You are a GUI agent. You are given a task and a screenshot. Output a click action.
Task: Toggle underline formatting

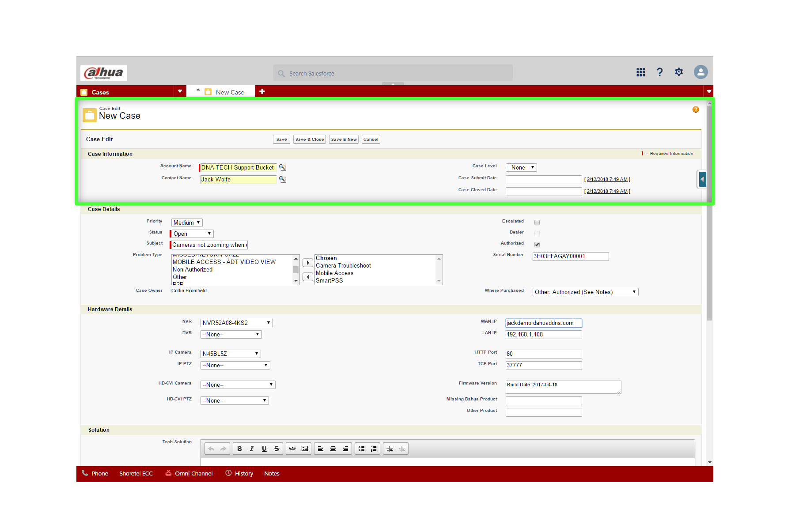(264, 449)
